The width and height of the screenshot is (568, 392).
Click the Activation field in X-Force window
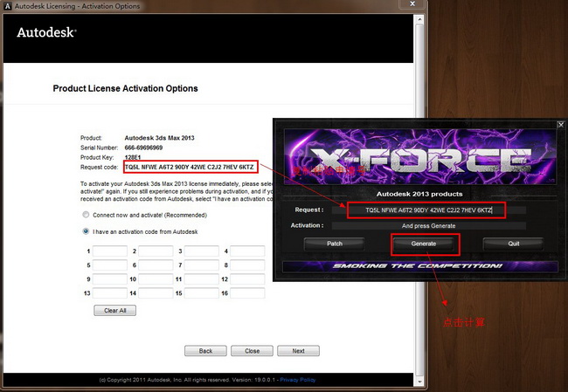(428, 225)
